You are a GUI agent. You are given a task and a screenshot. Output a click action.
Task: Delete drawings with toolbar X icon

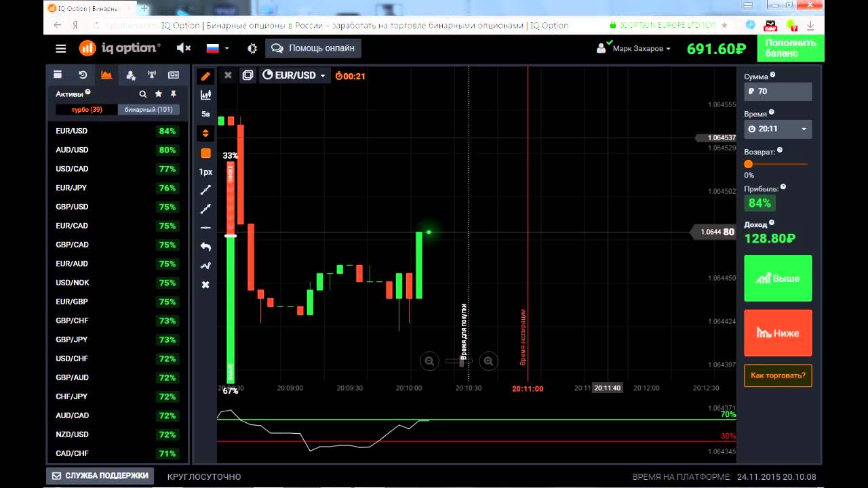205,285
